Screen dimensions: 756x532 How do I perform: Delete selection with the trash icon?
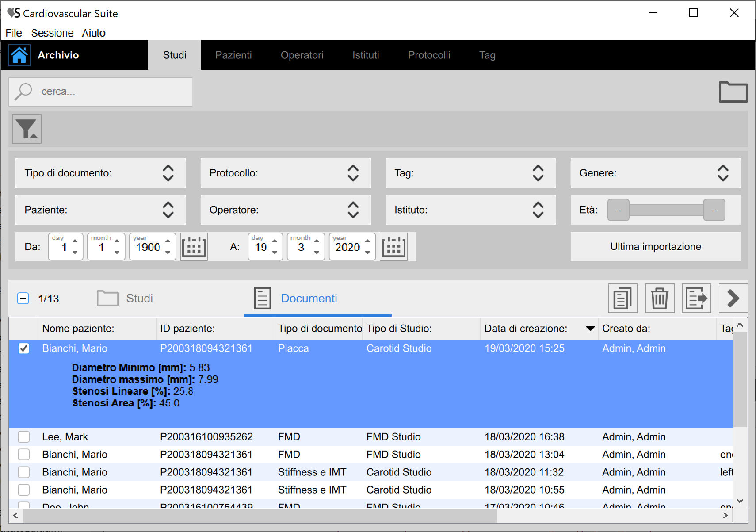659,299
